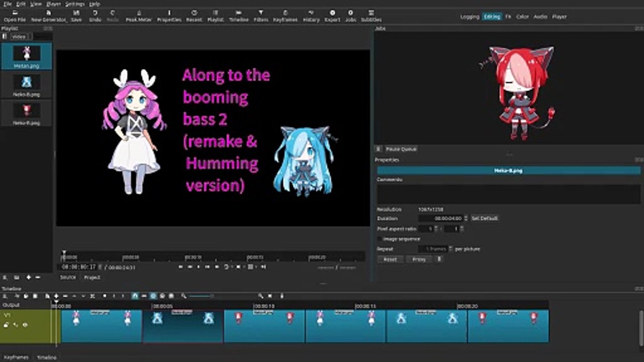Step the second pixel aspect ratio spinner

(461, 229)
